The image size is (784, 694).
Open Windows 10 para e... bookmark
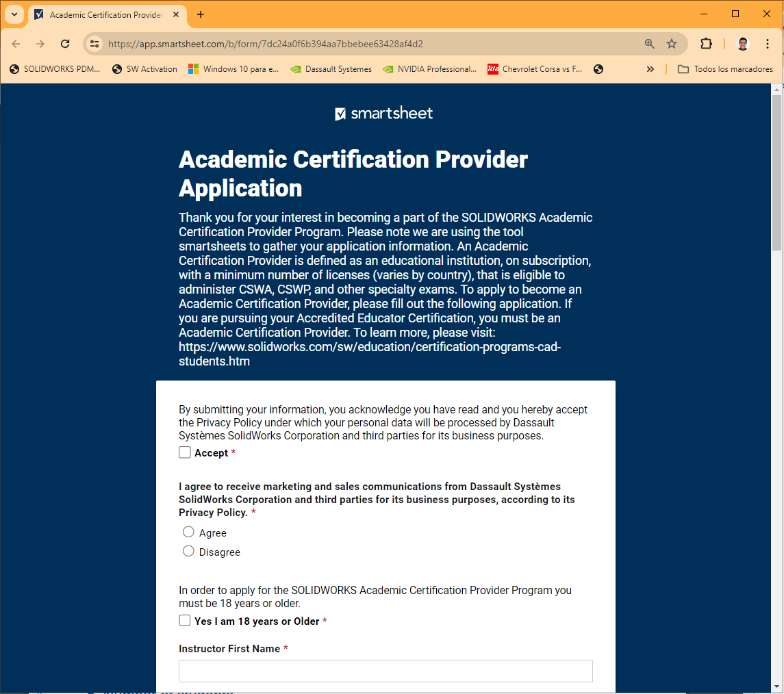233,69
